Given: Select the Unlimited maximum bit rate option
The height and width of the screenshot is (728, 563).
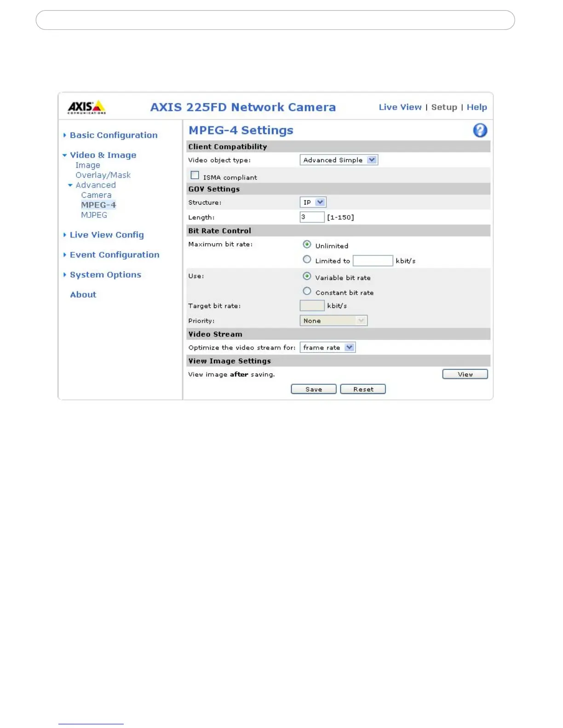Looking at the screenshot, I should point(307,245).
